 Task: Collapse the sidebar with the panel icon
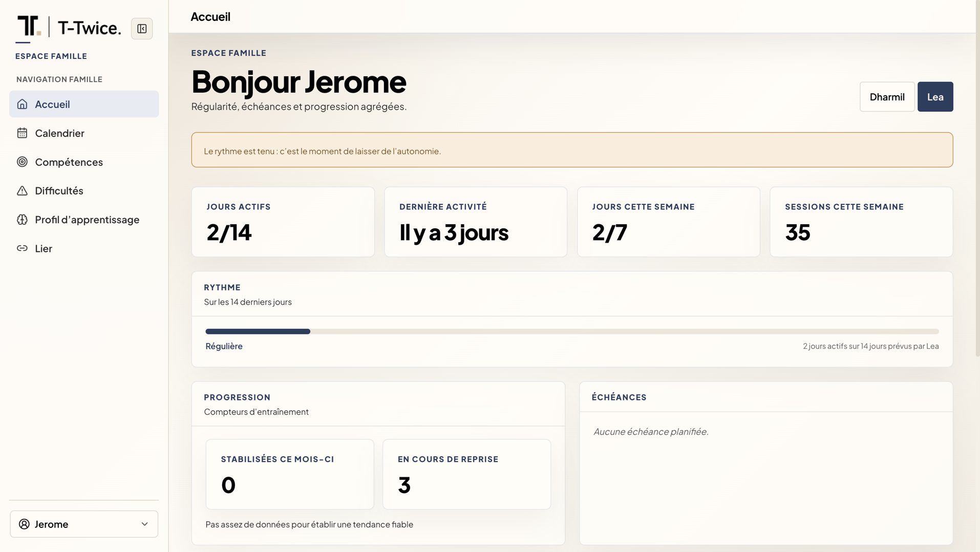(142, 29)
